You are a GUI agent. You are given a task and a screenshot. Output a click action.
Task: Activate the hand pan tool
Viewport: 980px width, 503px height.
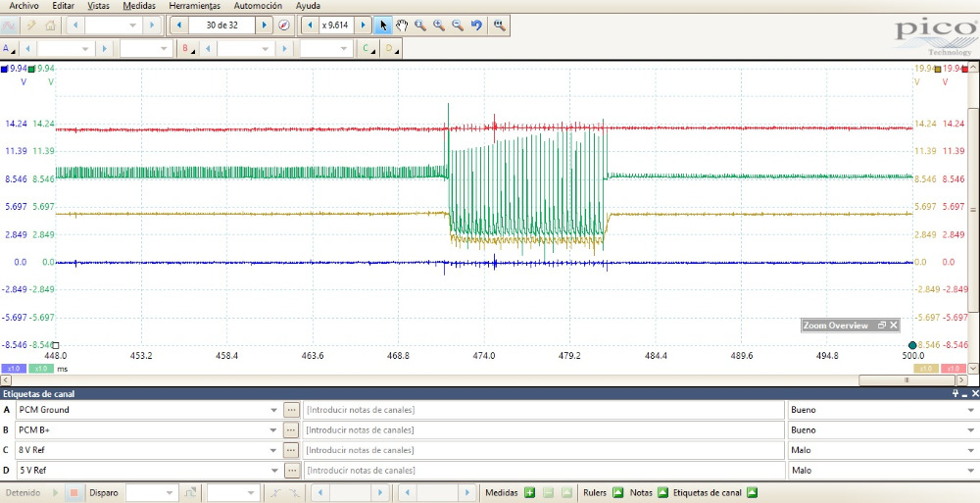402,25
